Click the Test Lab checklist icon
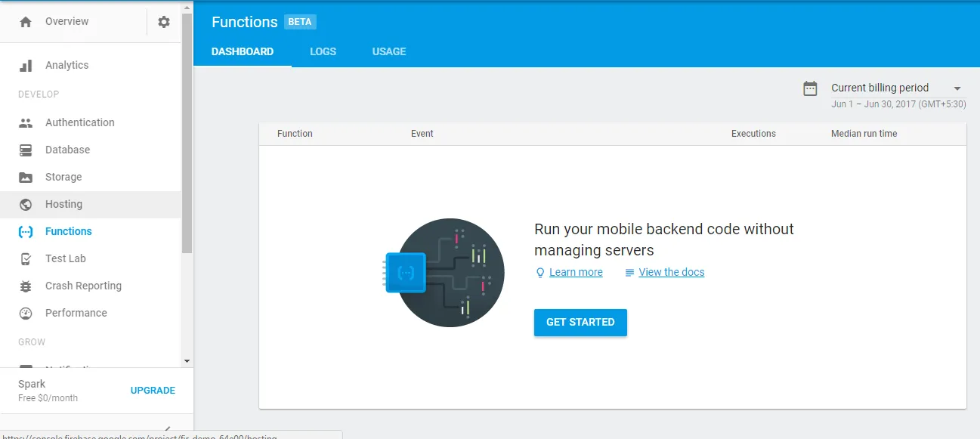Screen dimensions: 980x439 point(26,259)
